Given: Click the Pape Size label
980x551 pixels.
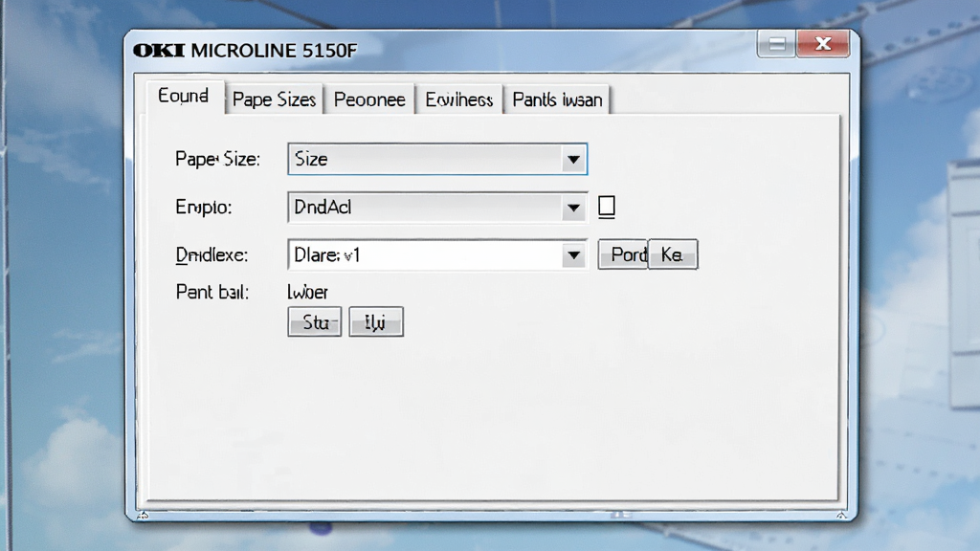Looking at the screenshot, I should 217,160.
